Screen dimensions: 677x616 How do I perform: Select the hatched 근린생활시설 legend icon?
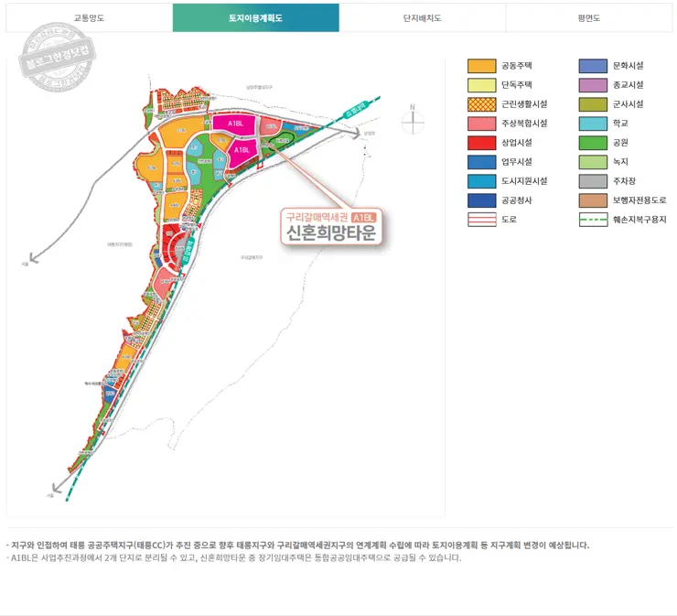(x=481, y=104)
